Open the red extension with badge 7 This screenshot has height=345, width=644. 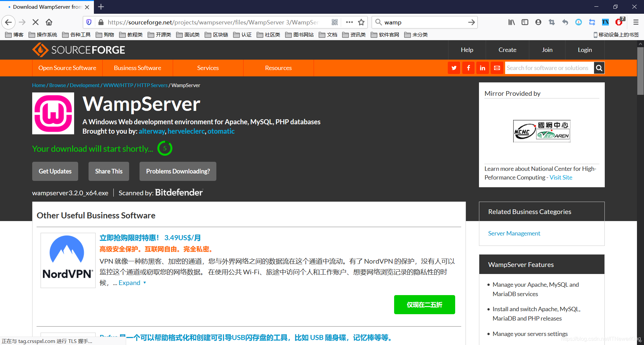tap(620, 22)
